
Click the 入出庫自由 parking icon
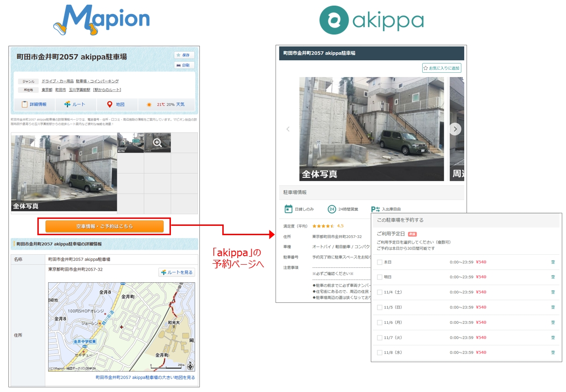(x=375, y=209)
